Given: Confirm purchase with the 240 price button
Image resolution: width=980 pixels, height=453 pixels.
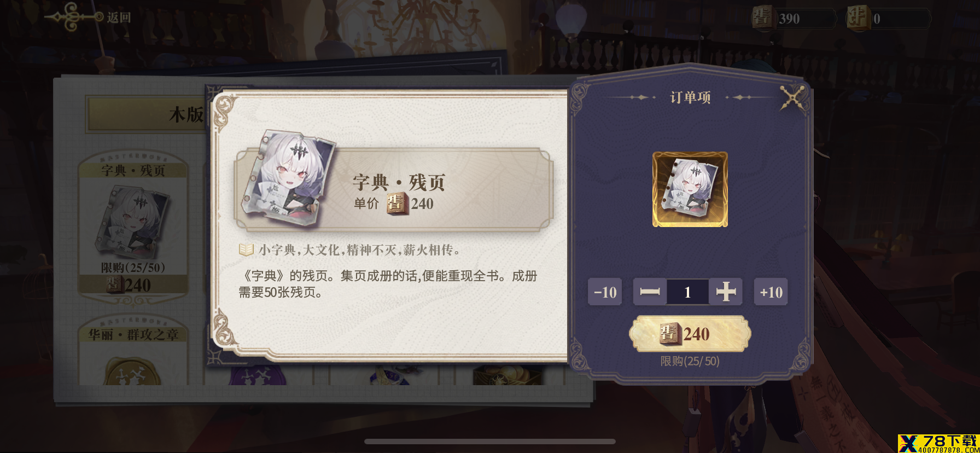Looking at the screenshot, I should click(690, 334).
